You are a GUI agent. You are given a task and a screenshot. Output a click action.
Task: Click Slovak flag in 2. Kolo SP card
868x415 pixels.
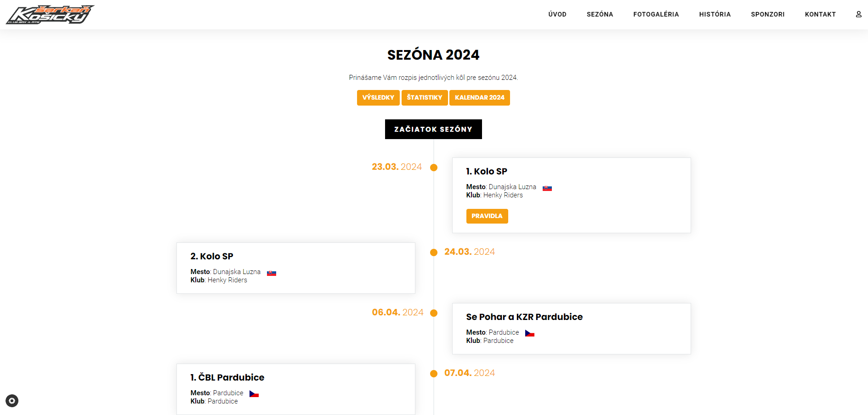point(272,273)
